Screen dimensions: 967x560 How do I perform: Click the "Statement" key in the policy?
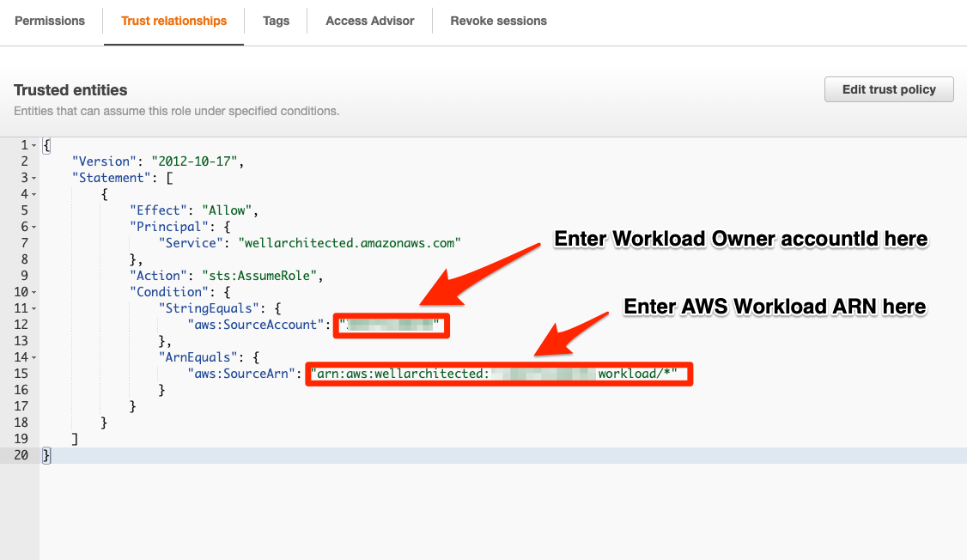[x=111, y=178]
